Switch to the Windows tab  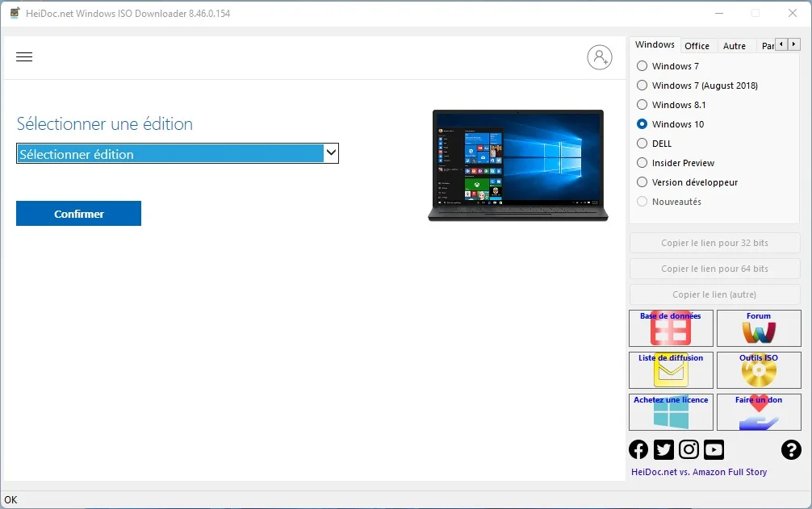[x=655, y=44]
